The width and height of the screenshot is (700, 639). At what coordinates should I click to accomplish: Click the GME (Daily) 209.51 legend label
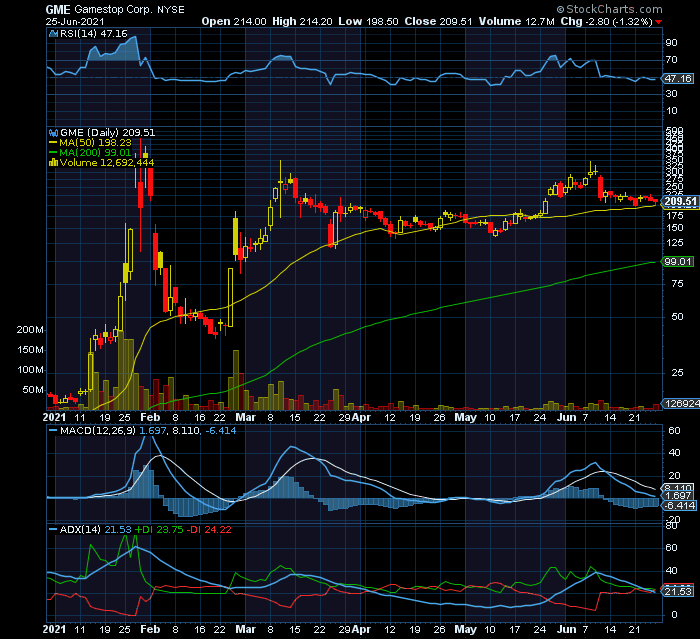coord(108,133)
